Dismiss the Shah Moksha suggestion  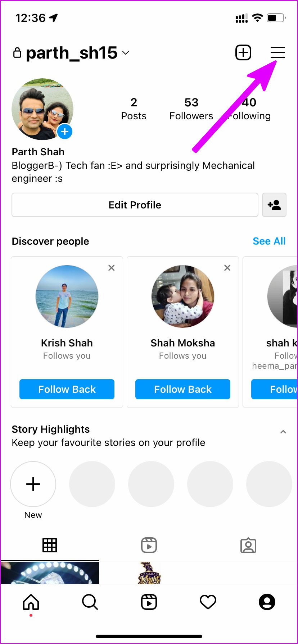(227, 268)
